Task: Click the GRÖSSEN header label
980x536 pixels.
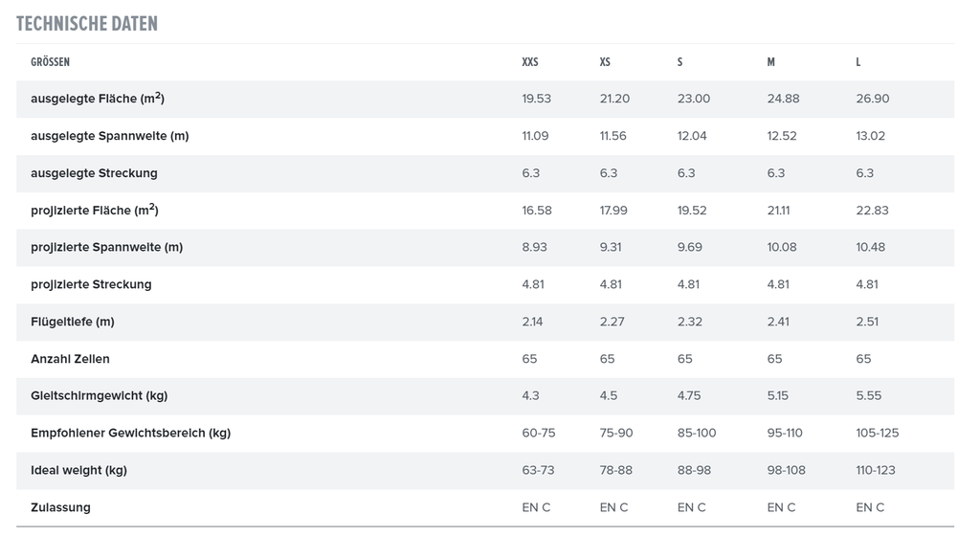Action: (x=50, y=62)
